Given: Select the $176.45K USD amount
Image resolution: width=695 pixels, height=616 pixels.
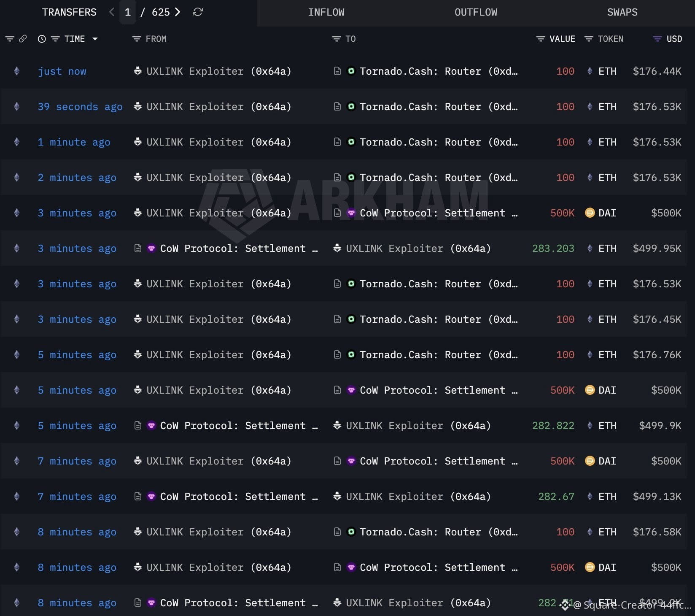Looking at the screenshot, I should (x=657, y=319).
